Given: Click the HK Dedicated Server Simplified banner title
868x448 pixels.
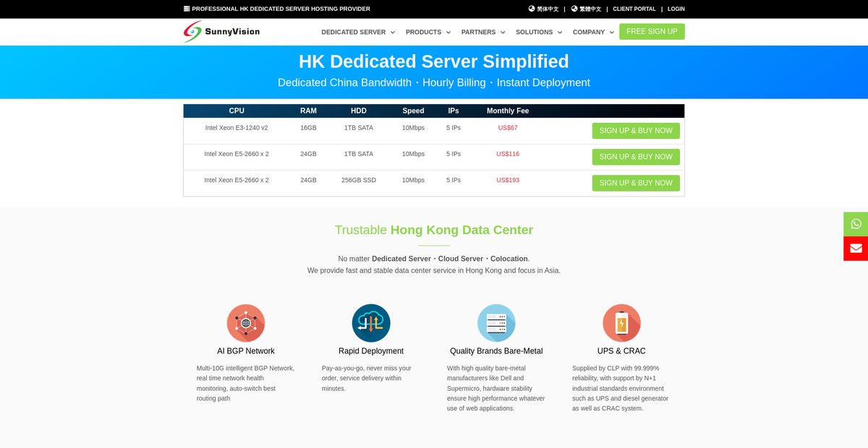Looking at the screenshot, I should pos(434,61).
